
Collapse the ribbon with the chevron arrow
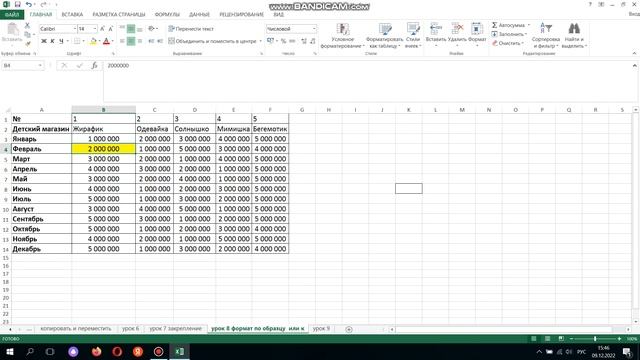634,53
